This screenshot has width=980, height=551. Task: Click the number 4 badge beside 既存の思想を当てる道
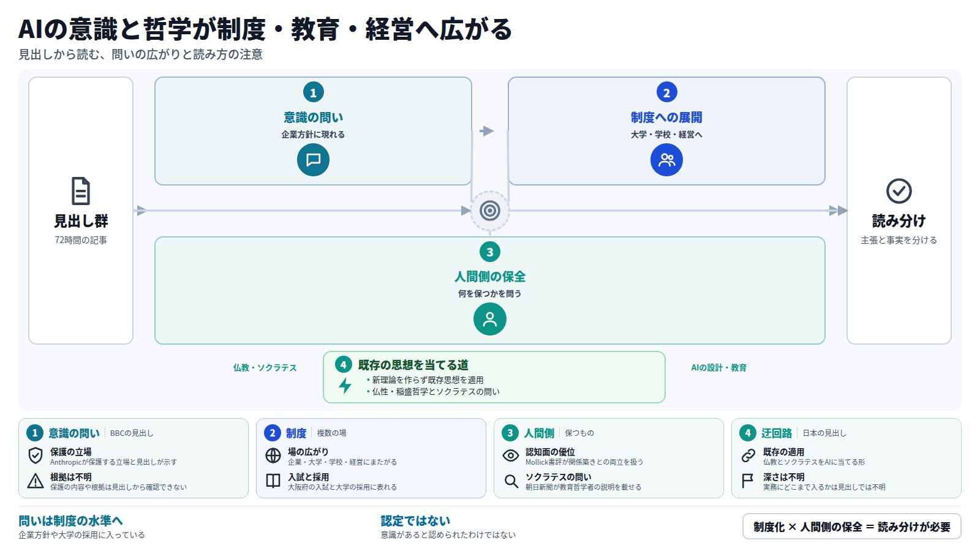(344, 365)
